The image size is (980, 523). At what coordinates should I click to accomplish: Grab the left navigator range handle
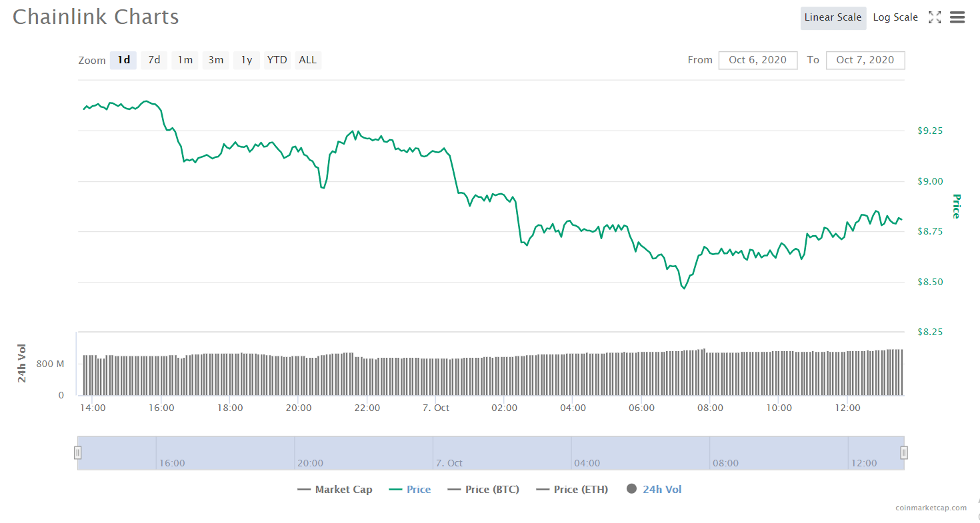(x=78, y=453)
